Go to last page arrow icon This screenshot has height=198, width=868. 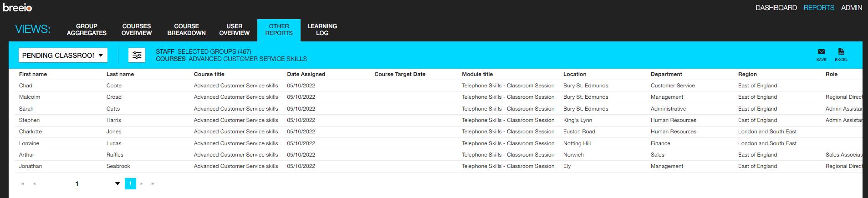pyautogui.click(x=153, y=184)
